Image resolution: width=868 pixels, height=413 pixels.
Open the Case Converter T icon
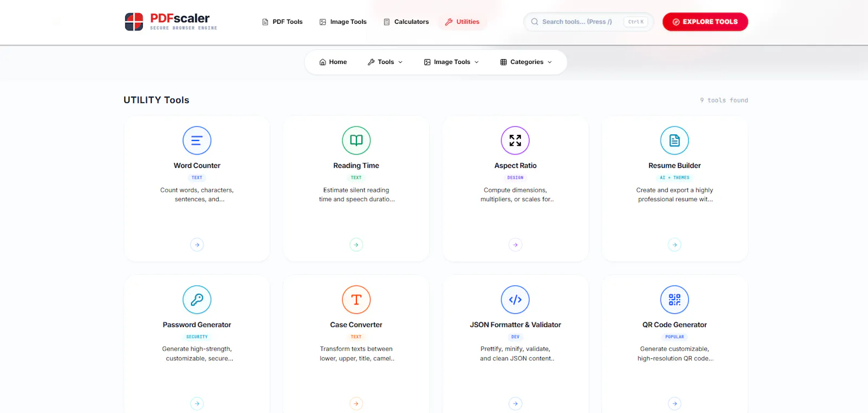click(356, 300)
